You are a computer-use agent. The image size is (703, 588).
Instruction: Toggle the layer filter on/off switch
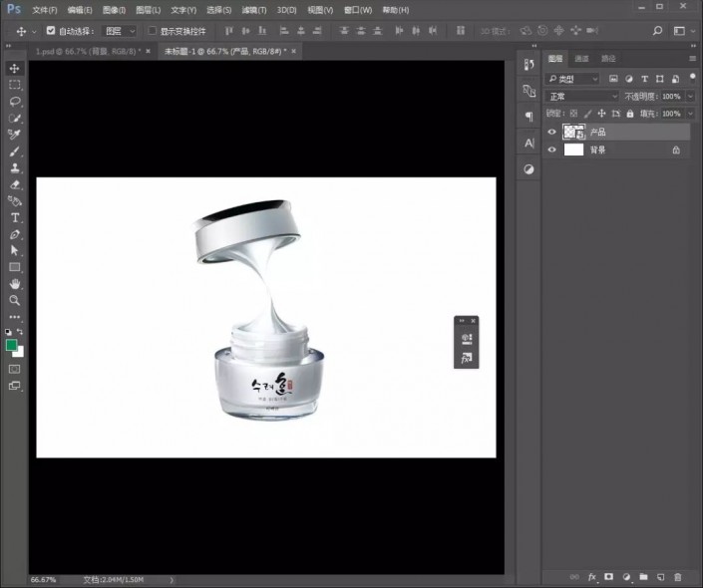(x=693, y=77)
